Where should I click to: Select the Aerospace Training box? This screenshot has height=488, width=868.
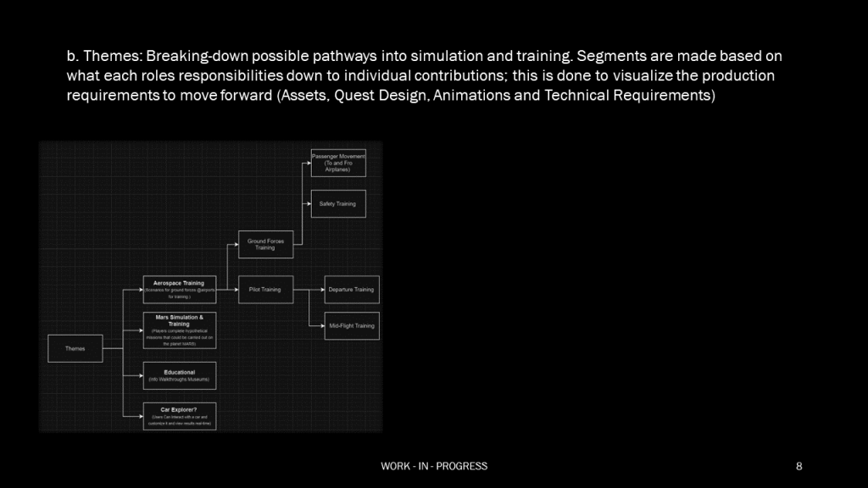click(x=179, y=289)
